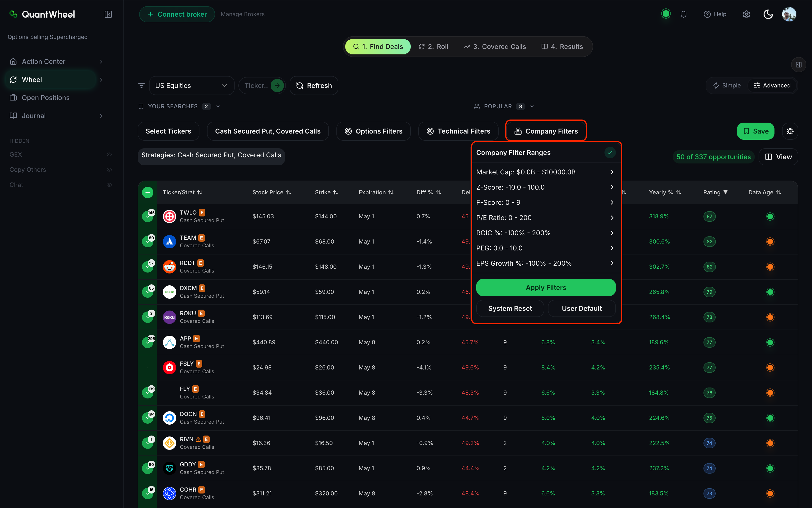Click the COHR company logo
812x508 pixels.
[170, 494]
